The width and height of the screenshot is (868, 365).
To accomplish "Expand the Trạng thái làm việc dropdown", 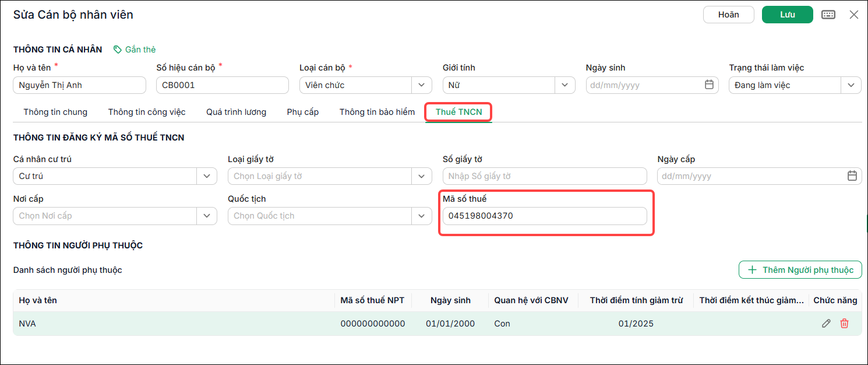I will [851, 85].
